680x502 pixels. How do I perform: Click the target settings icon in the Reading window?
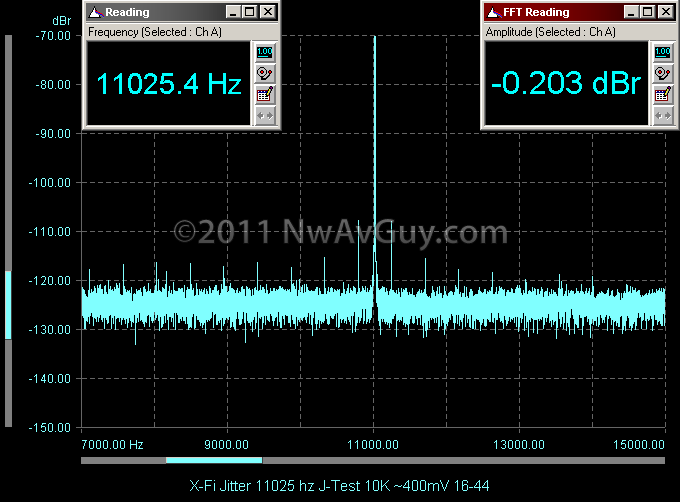coord(265,74)
